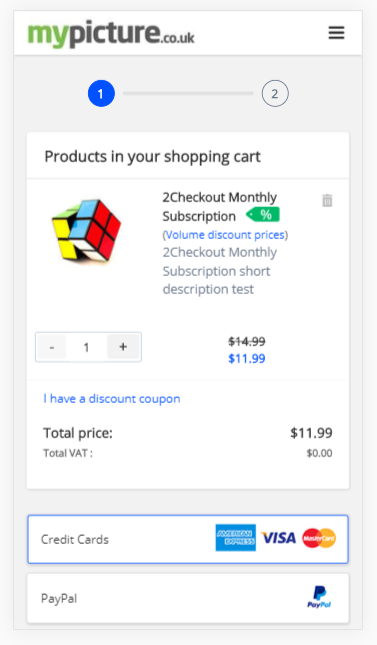
Task: Decrease quantity with minus button
Action: pos(52,347)
